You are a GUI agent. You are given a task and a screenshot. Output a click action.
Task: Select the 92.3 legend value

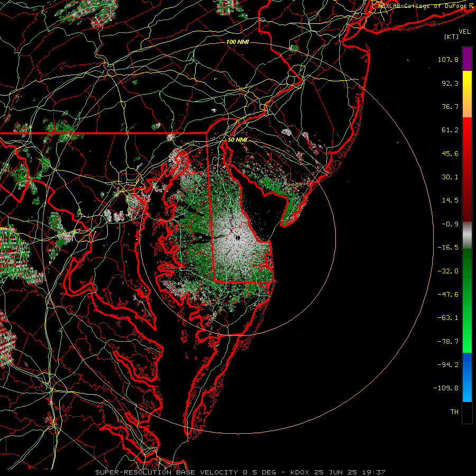450,83
